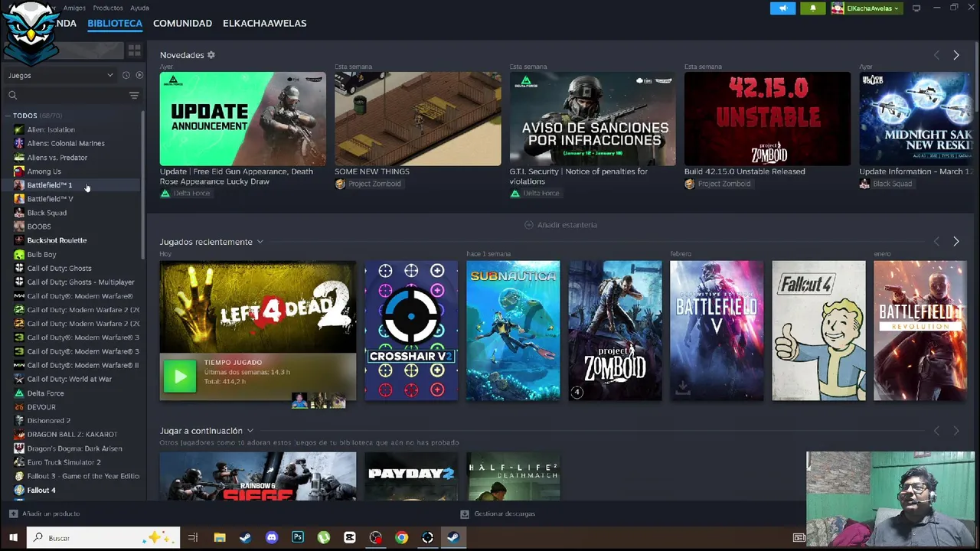Select the Battlefield V cover in recent games

pos(717,331)
